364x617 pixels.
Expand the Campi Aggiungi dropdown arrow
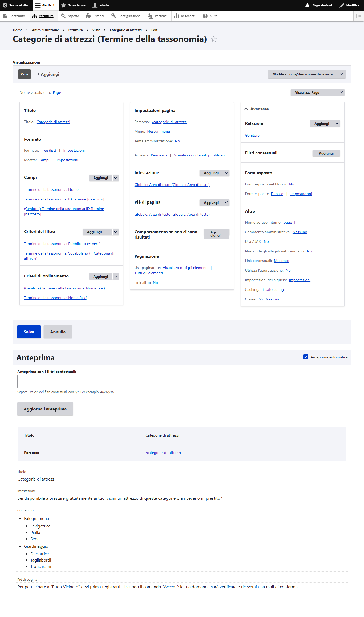[116, 178]
